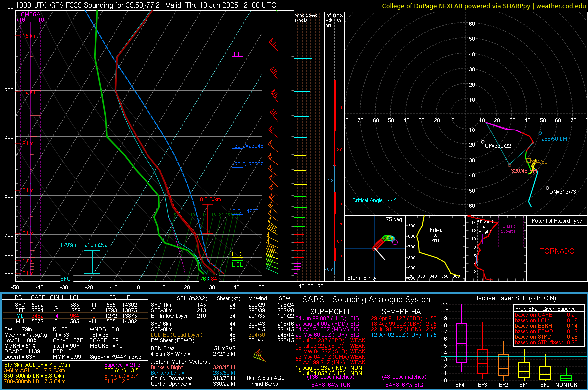Viewport: 588px width, 390px height.
Task: Click the SR Wind v. Height label
Action: [484, 227]
